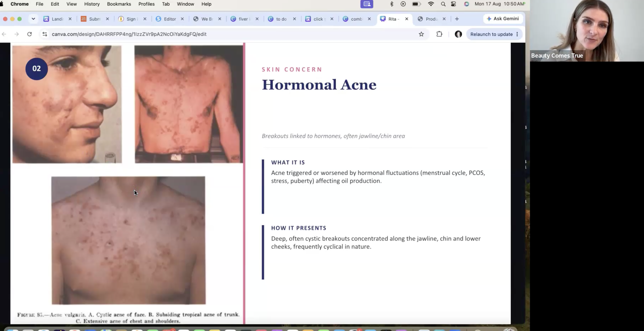Select the trunk acne photo

189,104
